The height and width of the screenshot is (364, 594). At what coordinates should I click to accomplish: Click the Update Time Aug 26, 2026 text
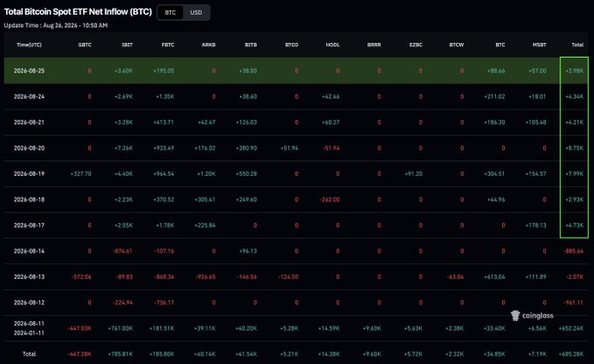(56, 25)
